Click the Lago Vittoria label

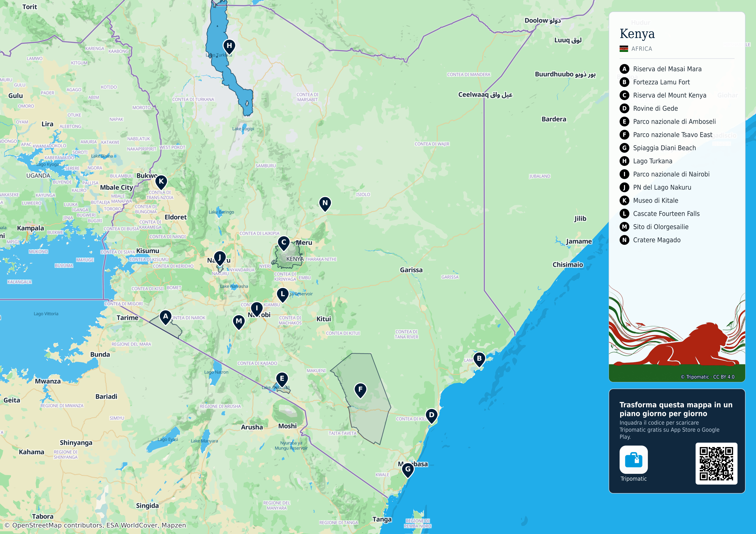(46, 314)
